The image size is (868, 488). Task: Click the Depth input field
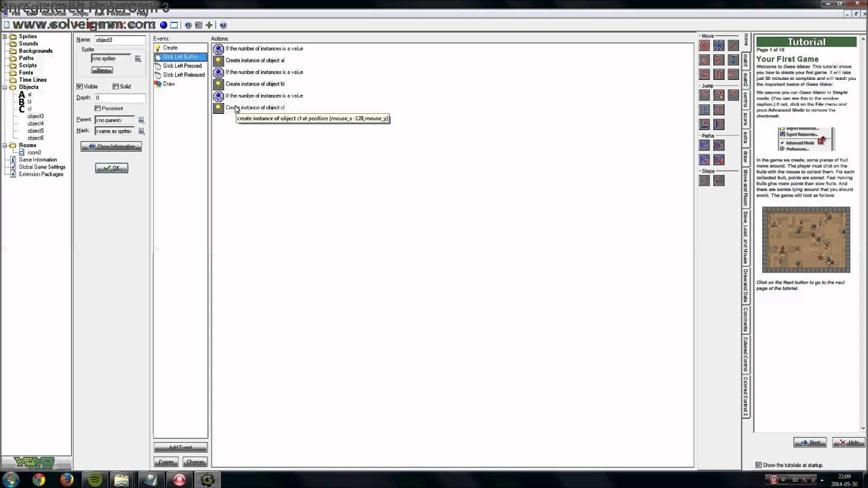click(119, 98)
